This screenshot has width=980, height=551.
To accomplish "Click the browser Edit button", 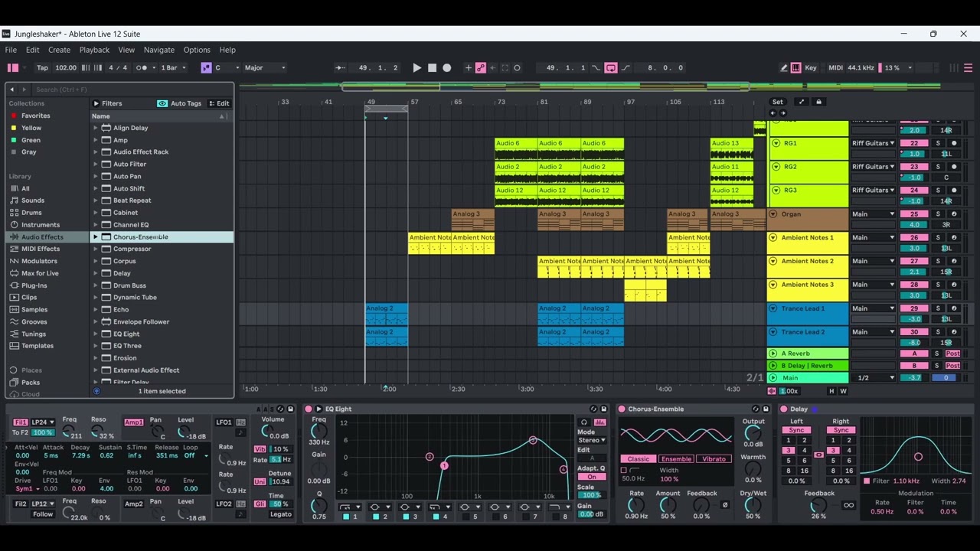I will [219, 103].
